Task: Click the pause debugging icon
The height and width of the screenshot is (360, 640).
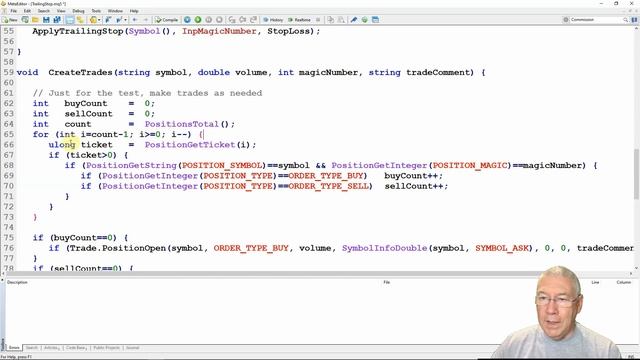Action: (x=209, y=20)
